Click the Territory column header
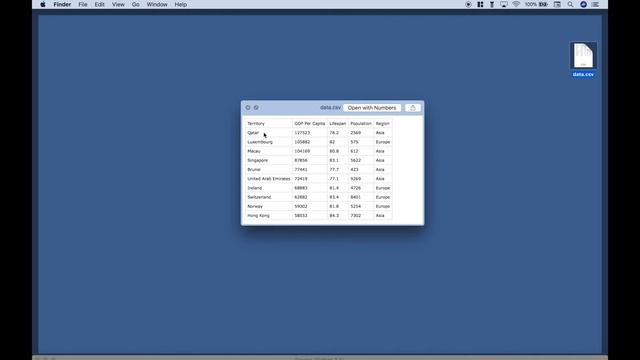 point(269,123)
